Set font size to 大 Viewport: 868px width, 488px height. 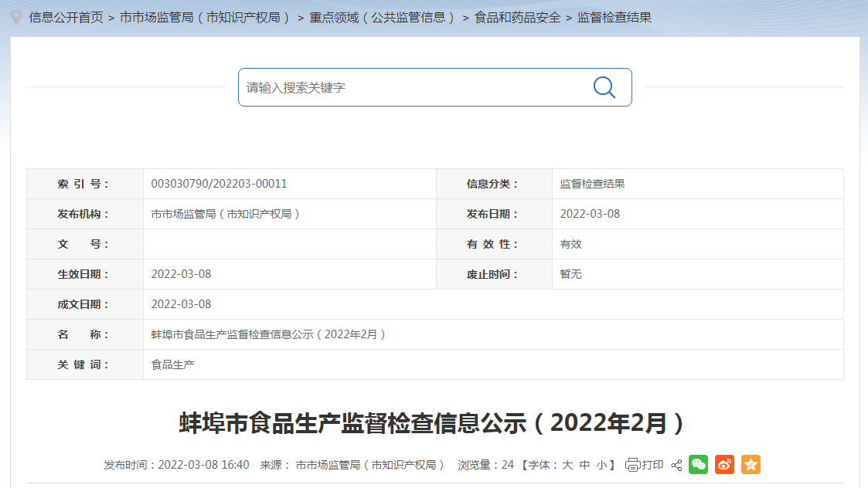(x=567, y=466)
